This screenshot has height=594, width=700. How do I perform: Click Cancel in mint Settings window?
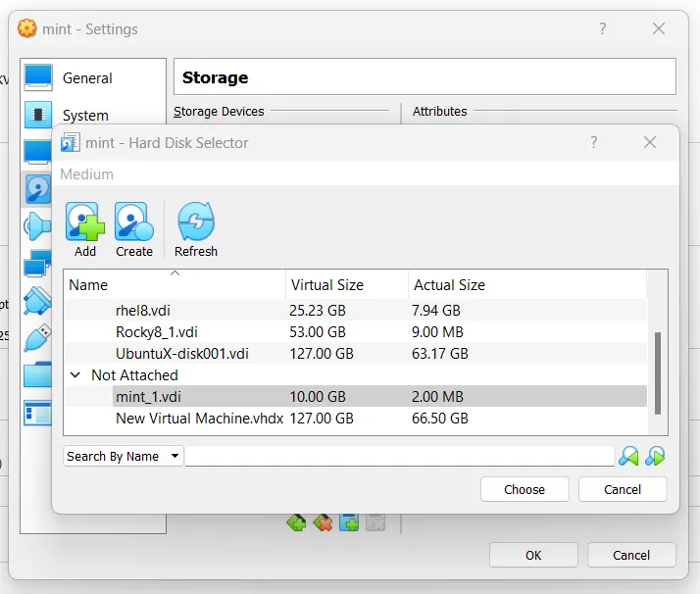click(631, 555)
